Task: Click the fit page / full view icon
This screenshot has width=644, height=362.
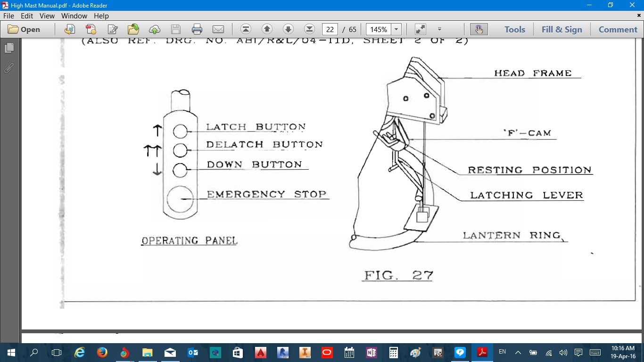Action: (421, 29)
